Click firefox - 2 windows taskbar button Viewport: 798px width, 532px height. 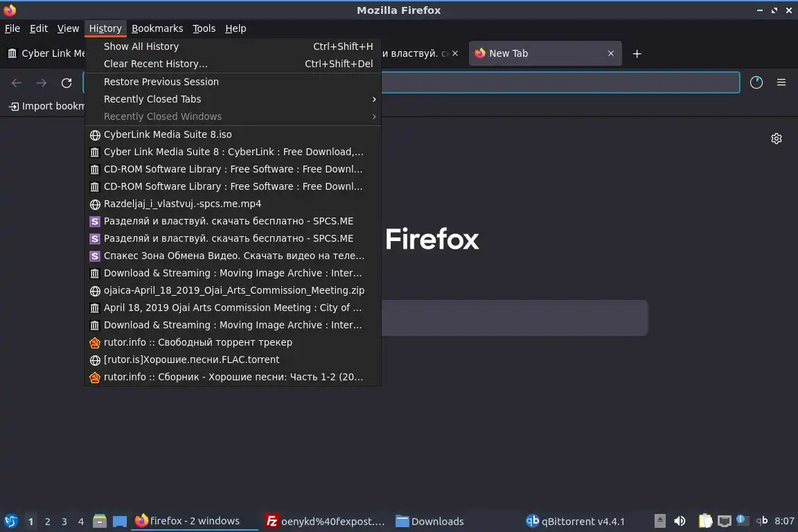(195, 521)
